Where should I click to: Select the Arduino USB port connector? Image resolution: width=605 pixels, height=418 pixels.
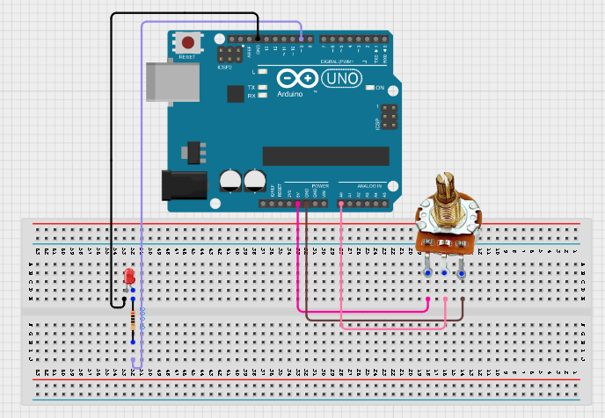tap(173, 82)
